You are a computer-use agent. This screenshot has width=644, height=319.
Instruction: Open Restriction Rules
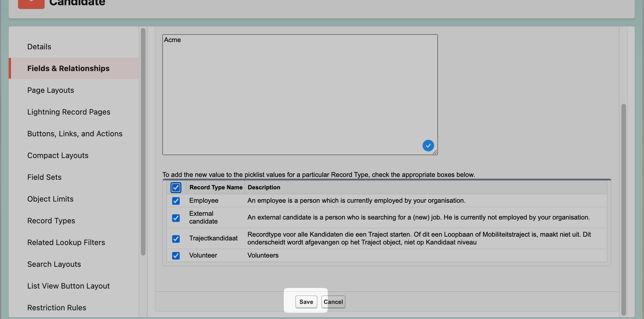57,308
